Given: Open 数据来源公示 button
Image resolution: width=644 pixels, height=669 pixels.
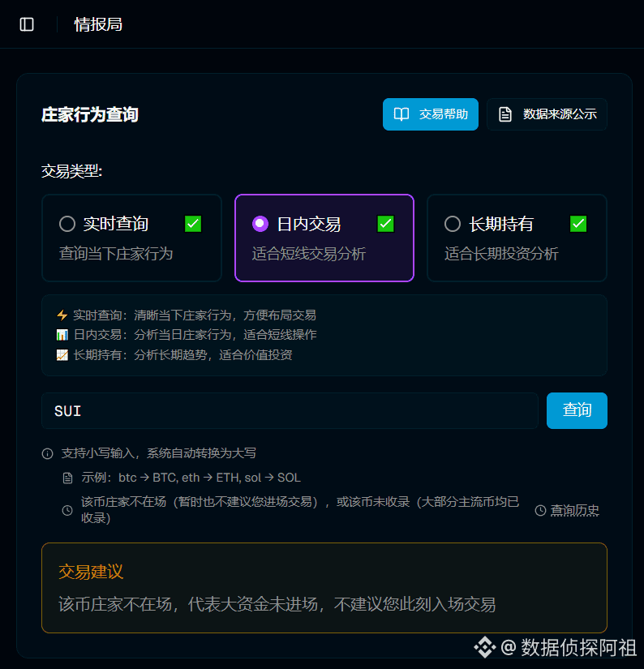Looking at the screenshot, I should point(547,114).
